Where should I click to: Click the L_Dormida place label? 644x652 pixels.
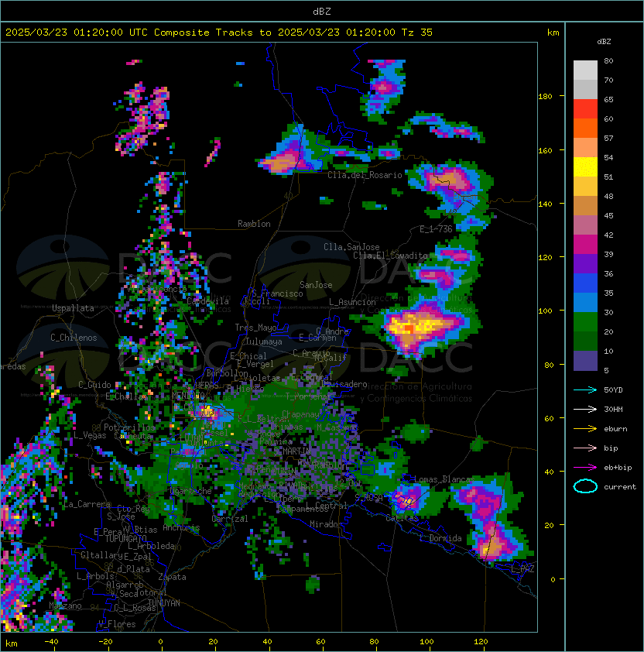440,538
